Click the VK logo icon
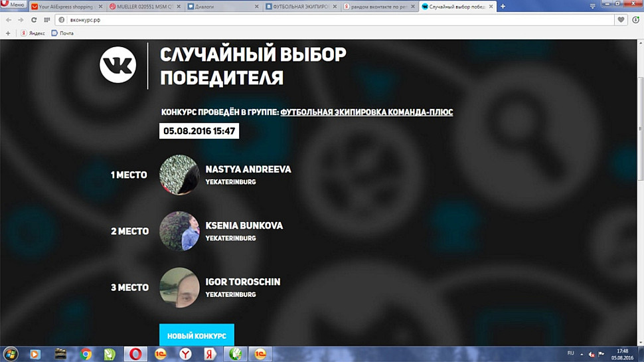 pos(118,65)
